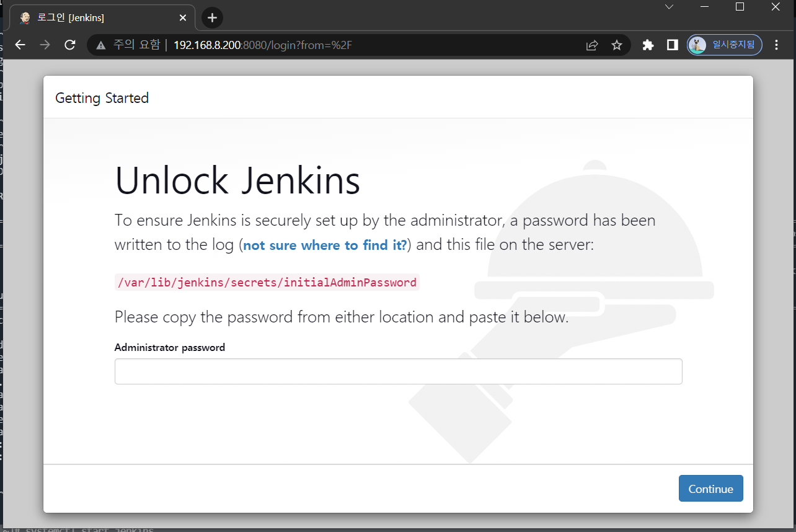Viewport: 796px width, 532px height.
Task: Minimize the browser window
Action: click(x=705, y=7)
